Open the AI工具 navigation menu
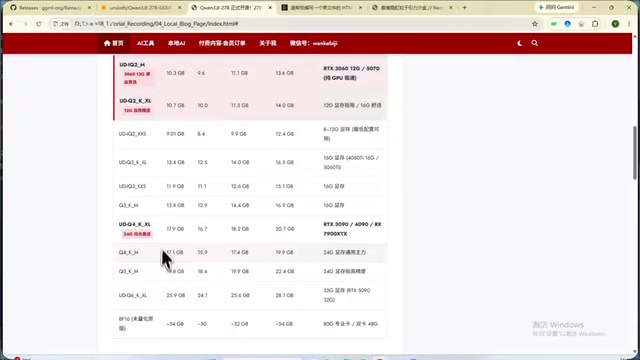The height and width of the screenshot is (360, 640). 145,43
